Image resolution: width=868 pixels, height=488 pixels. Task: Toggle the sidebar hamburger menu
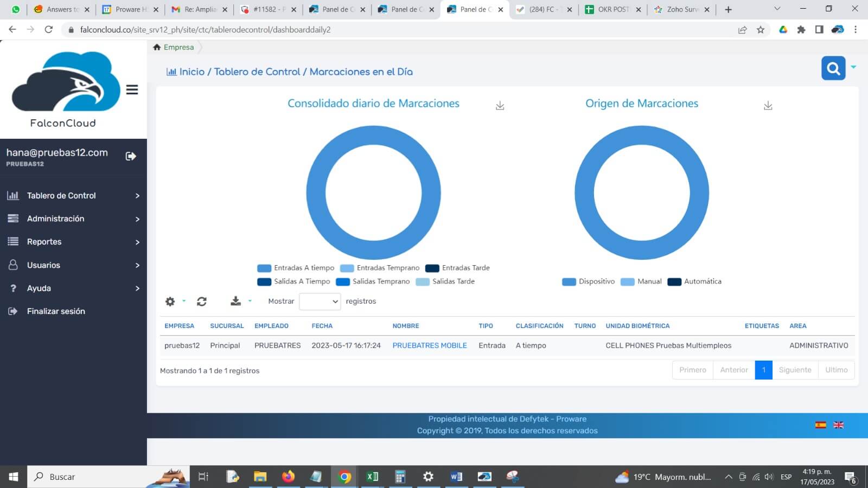click(x=132, y=90)
